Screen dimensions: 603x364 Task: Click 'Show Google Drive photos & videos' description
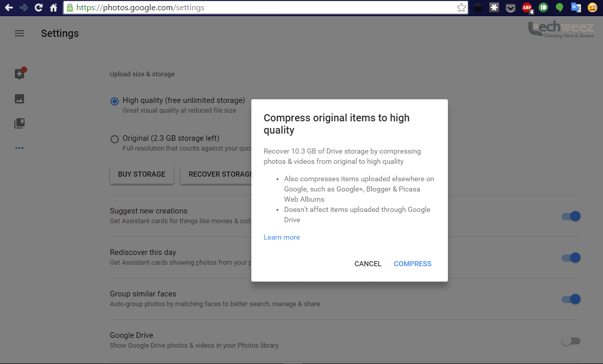click(194, 346)
